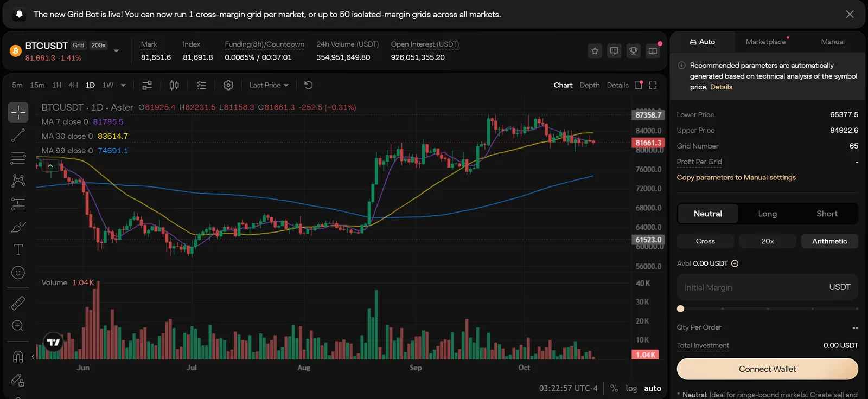Toggle the magnet snap mode

point(18,356)
